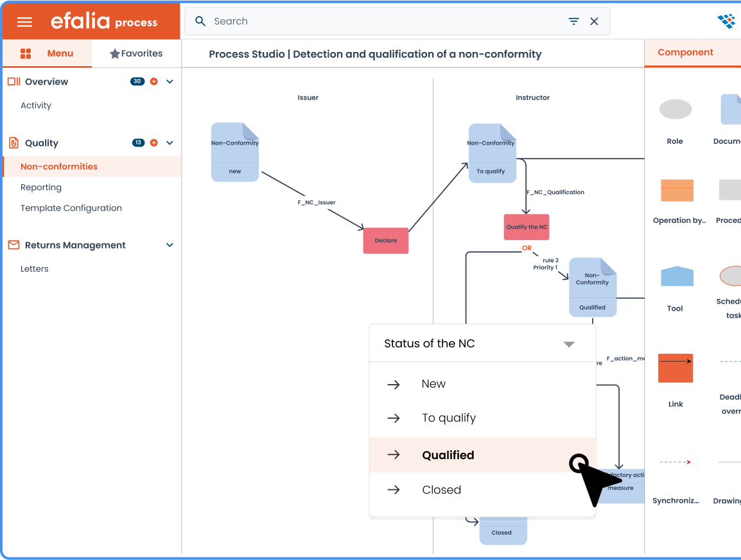Open Template Configuration item
The height and width of the screenshot is (560, 741).
tap(71, 208)
